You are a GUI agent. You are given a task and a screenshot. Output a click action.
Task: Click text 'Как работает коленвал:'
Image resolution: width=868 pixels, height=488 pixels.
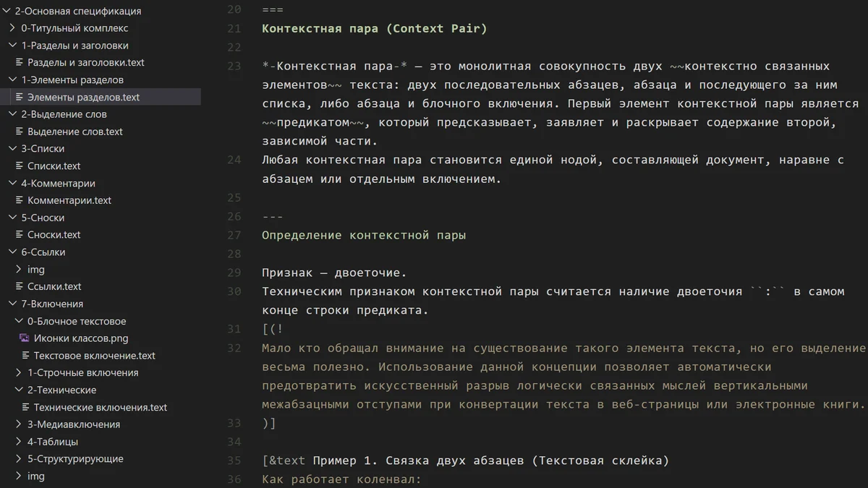[341, 479]
